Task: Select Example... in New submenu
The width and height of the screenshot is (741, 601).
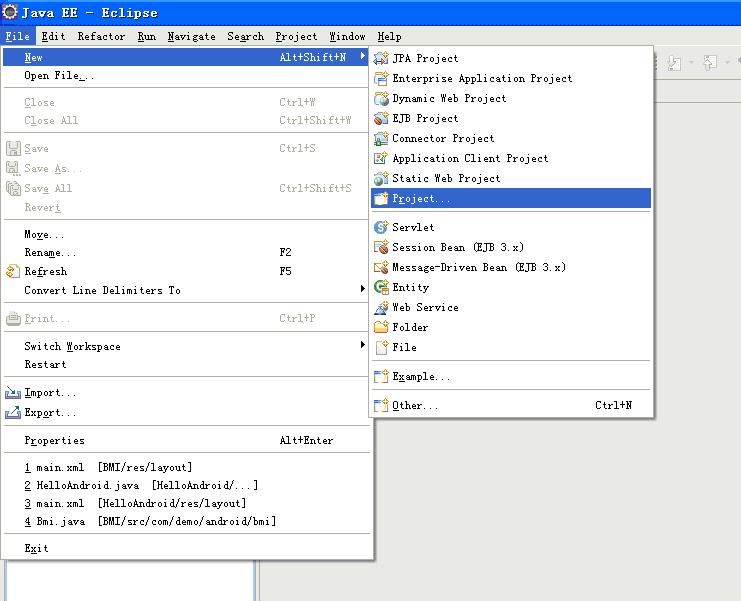Action: point(511,377)
